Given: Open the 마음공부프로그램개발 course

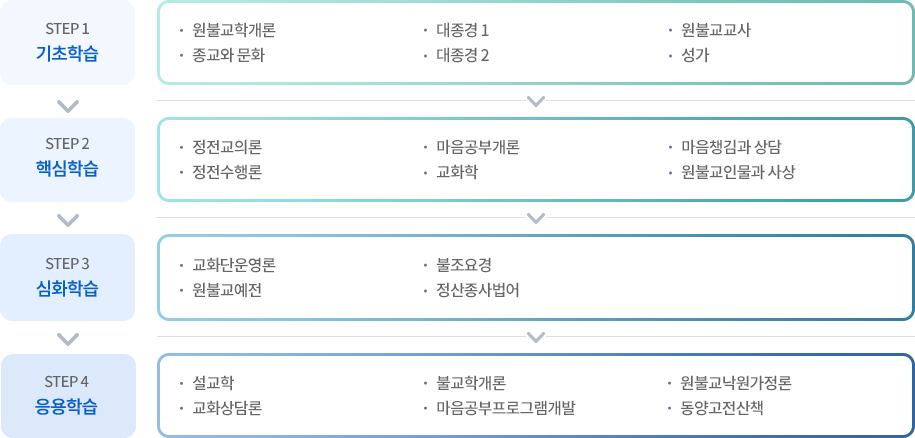Looking at the screenshot, I should tap(505, 408).
